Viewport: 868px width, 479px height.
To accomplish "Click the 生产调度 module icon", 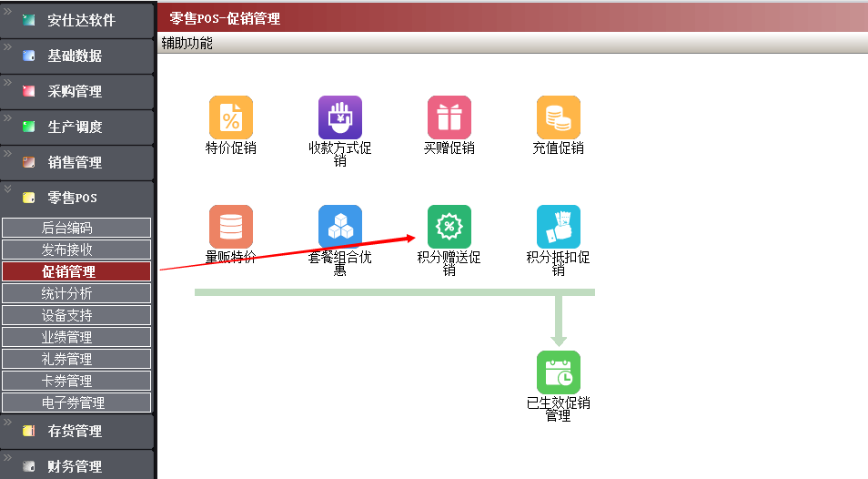I will pyautogui.click(x=29, y=127).
